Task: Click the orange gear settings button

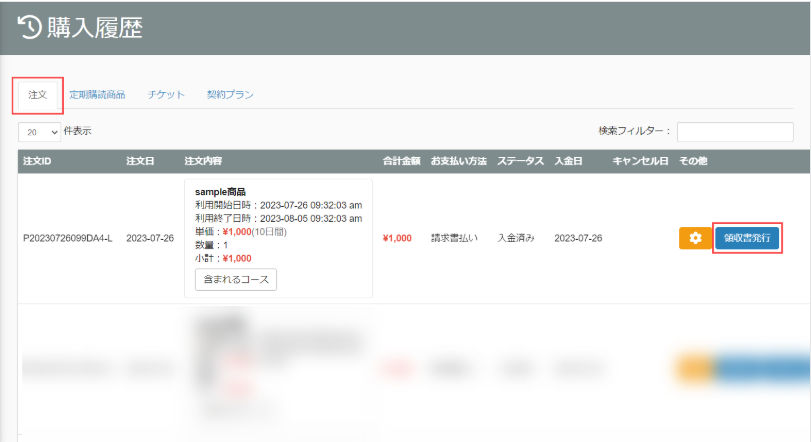Action: [x=694, y=238]
